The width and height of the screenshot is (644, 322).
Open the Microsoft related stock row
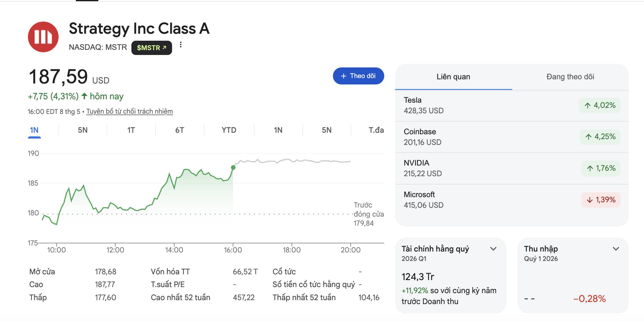(x=512, y=200)
